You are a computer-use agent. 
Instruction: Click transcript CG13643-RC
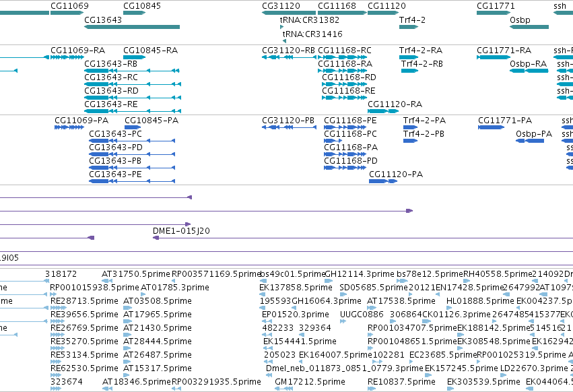111,77
